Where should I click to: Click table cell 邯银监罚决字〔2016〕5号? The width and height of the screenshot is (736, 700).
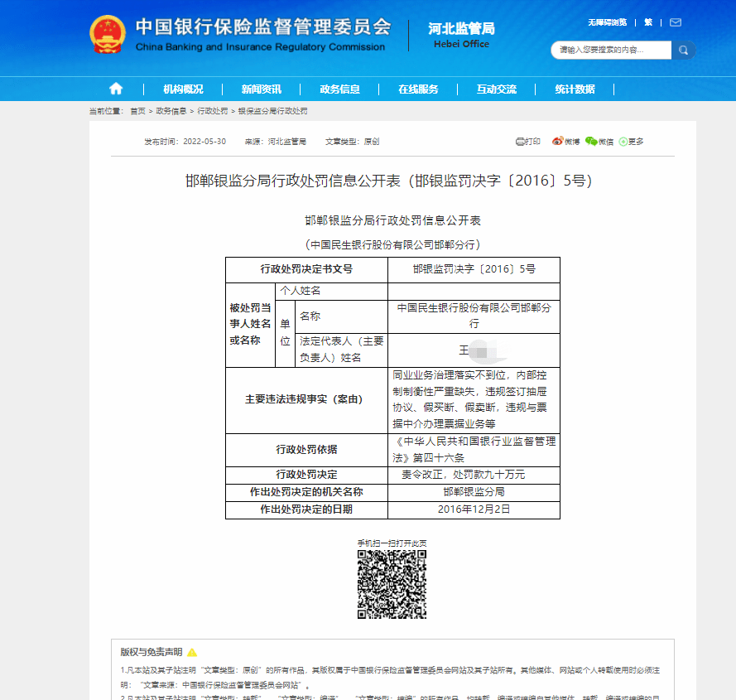click(474, 269)
